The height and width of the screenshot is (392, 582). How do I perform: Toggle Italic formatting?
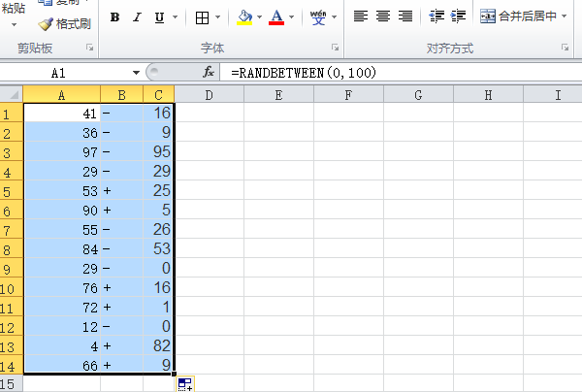pyautogui.click(x=138, y=17)
